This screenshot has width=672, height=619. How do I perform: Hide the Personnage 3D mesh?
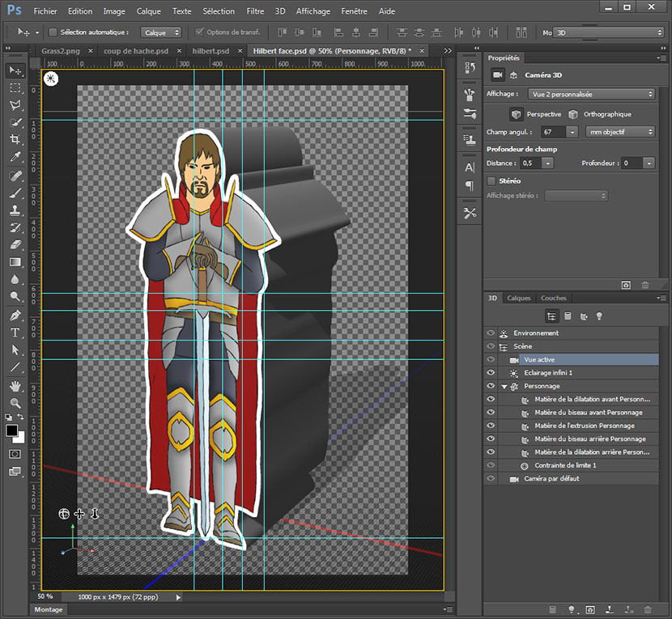point(491,386)
